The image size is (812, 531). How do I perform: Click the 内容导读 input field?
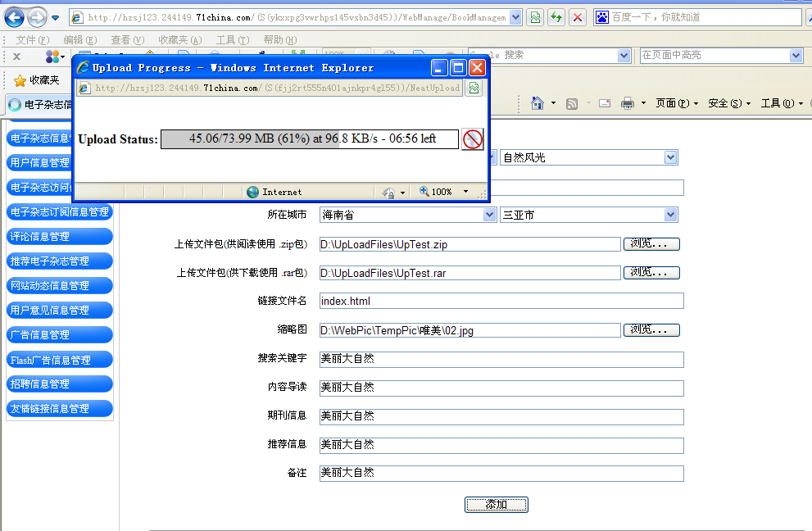pos(501,388)
